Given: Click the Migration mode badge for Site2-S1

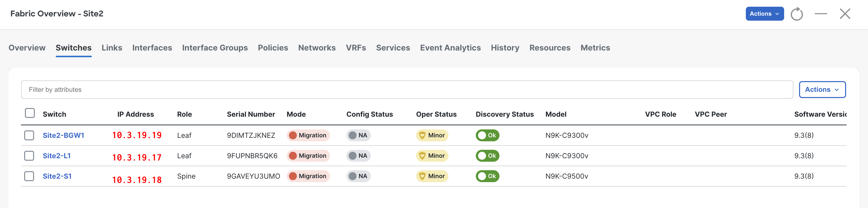Looking at the screenshot, I should click(308, 176).
